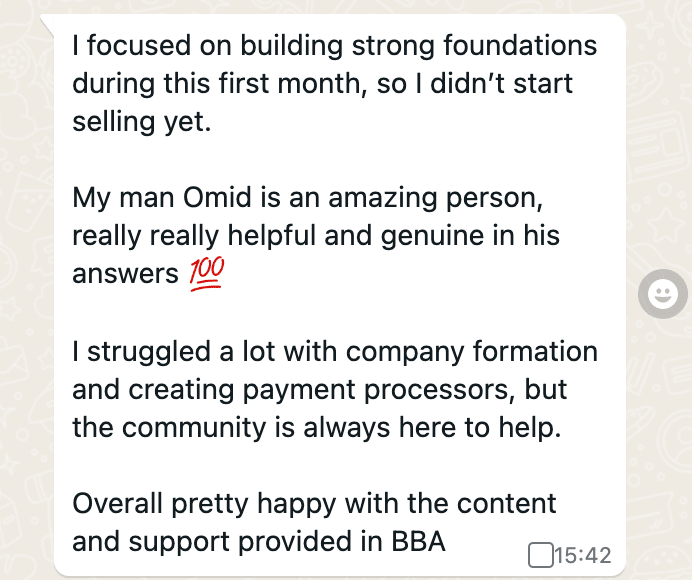The height and width of the screenshot is (580, 692).
Task: Click the line 'Overall pretty happy with the content'
Action: [x=314, y=504]
